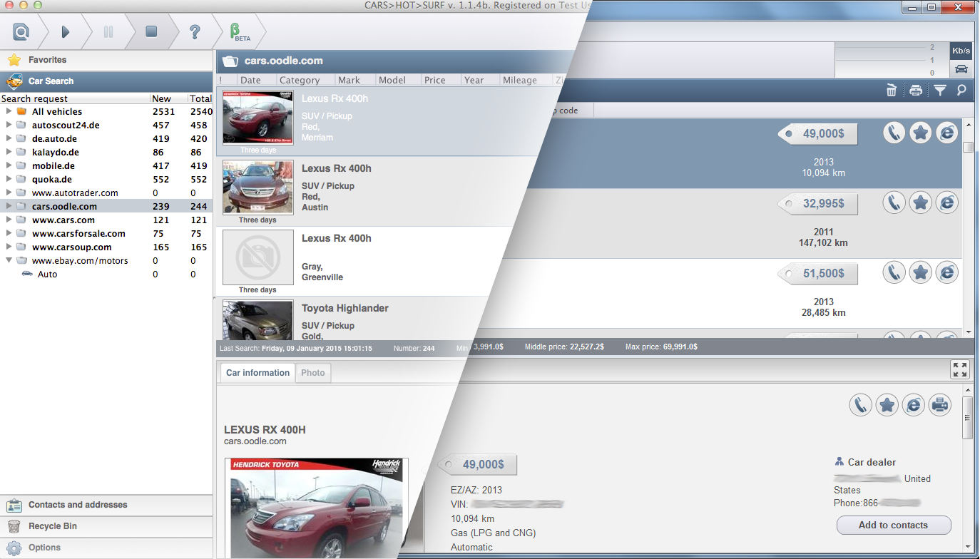Pause the running search
980x559 pixels.
(x=108, y=32)
